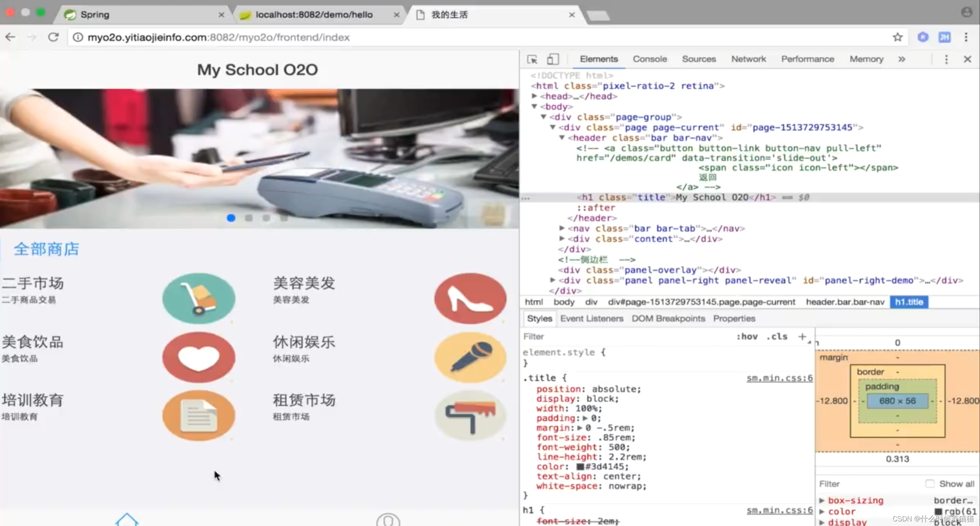Toggle the device toolbar icon
The width and height of the screenshot is (980, 526).
click(552, 59)
